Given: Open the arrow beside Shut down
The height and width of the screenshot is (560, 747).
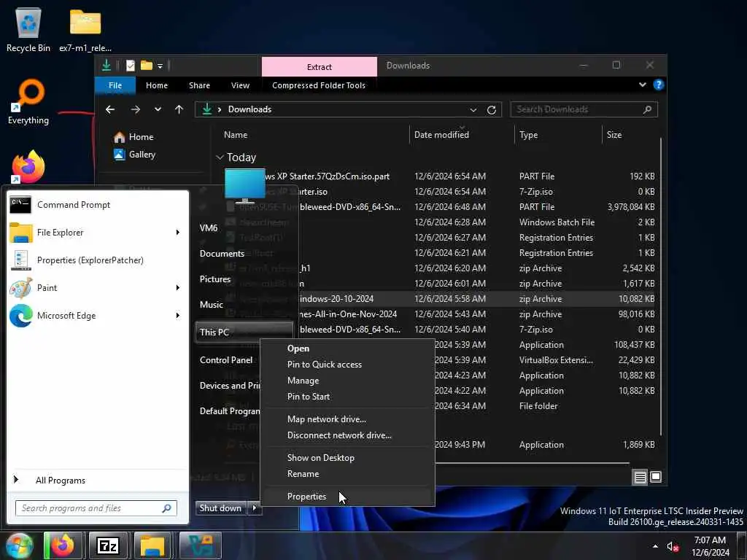Looking at the screenshot, I should [x=255, y=508].
